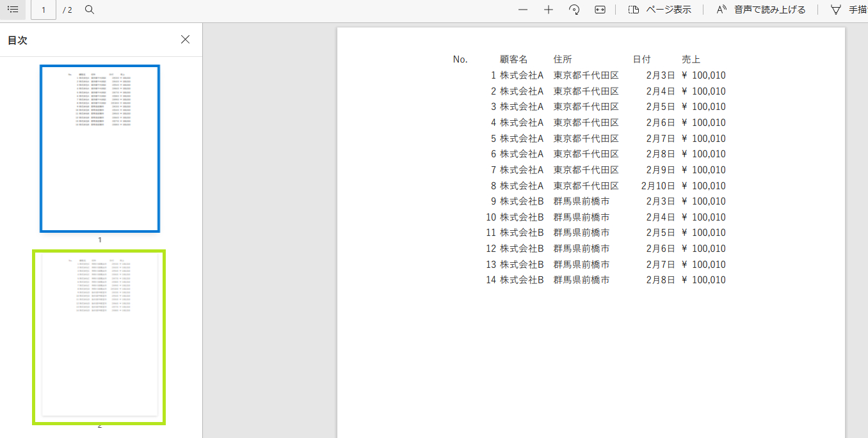Zoom in with the plus icon
Viewport: 868px width, 438px height.
(549, 10)
